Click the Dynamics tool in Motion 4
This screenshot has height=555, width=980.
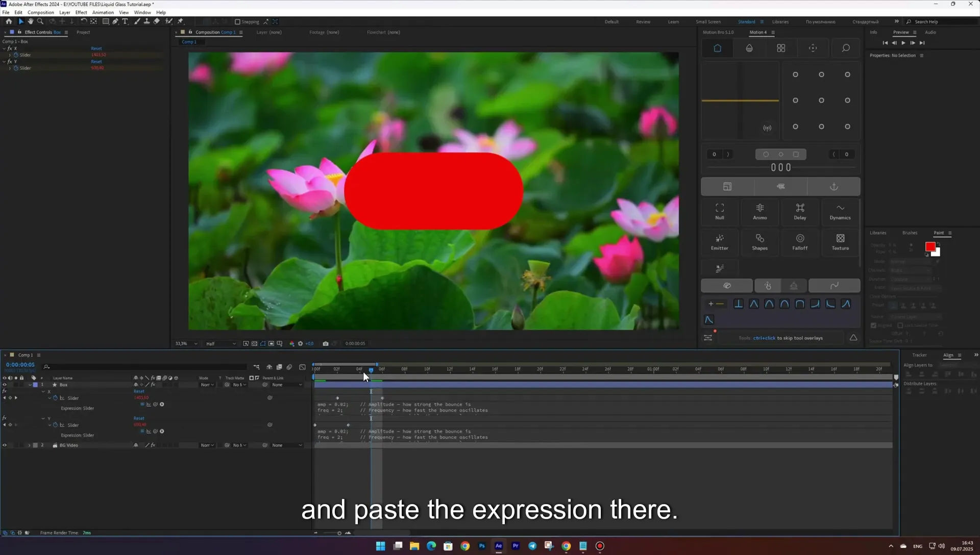[840, 212]
